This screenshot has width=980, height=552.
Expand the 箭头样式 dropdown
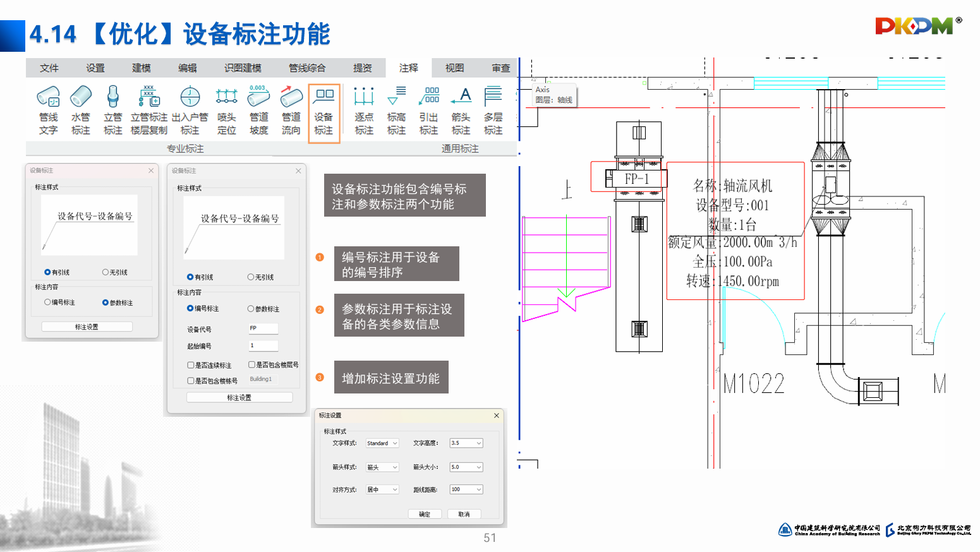(x=382, y=467)
